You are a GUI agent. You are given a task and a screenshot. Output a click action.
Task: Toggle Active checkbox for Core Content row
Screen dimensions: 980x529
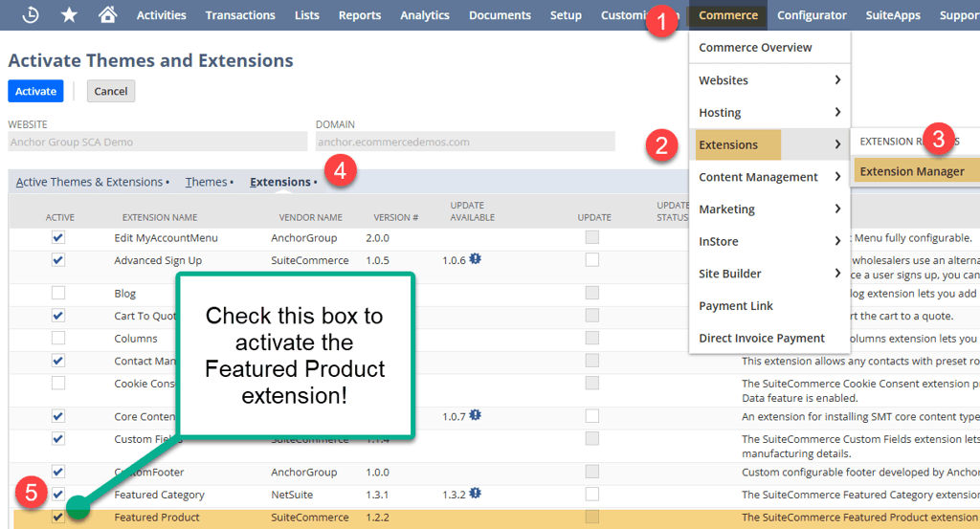[x=58, y=416]
